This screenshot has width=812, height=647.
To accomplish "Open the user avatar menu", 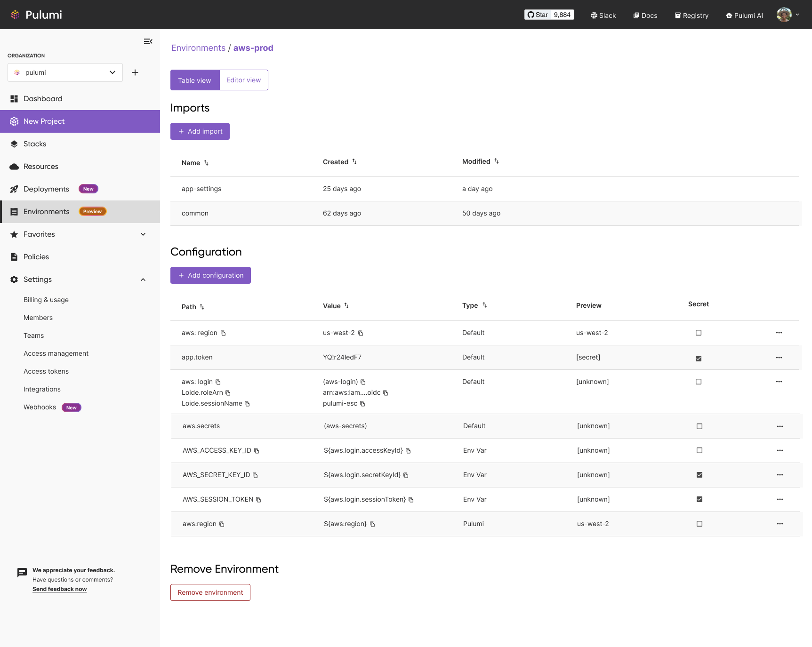I will click(784, 15).
